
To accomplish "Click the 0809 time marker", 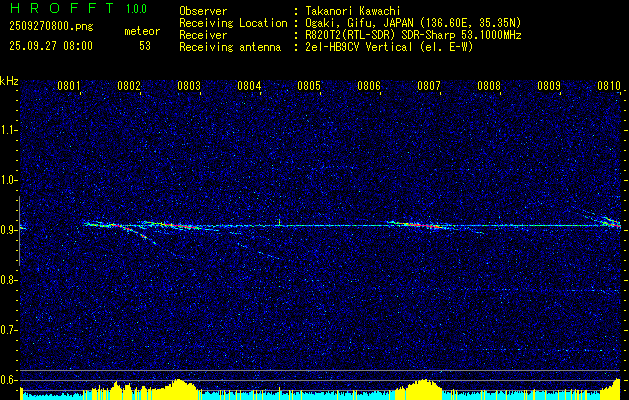I will click(x=549, y=85).
